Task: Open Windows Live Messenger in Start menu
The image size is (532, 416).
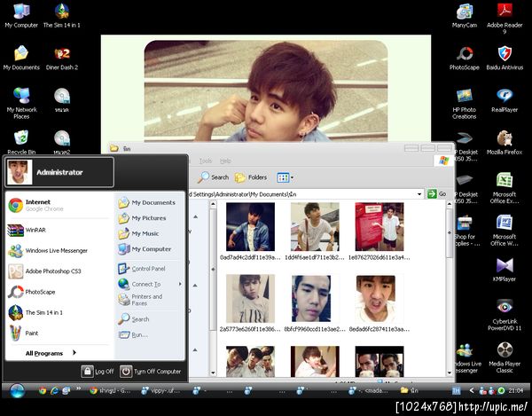Action: click(x=59, y=251)
